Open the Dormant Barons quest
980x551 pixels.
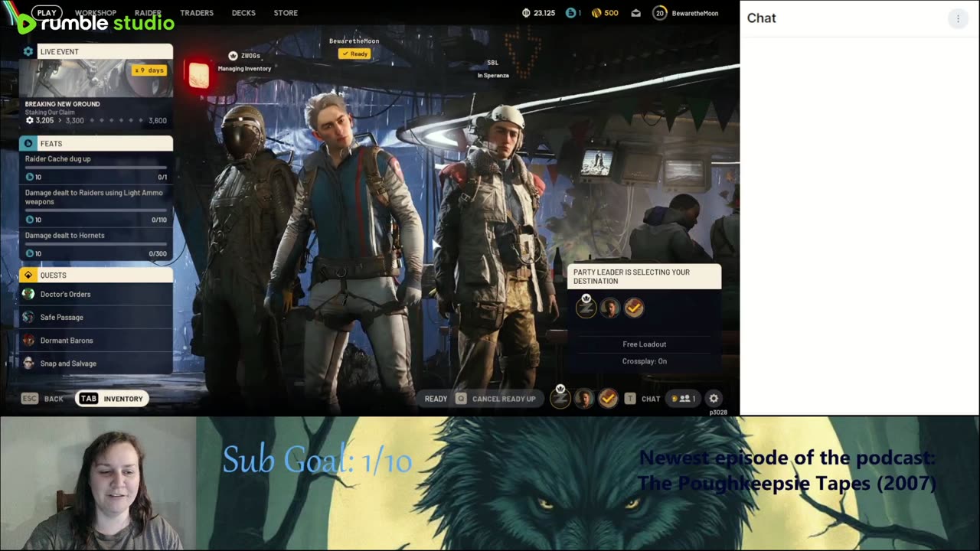point(96,340)
